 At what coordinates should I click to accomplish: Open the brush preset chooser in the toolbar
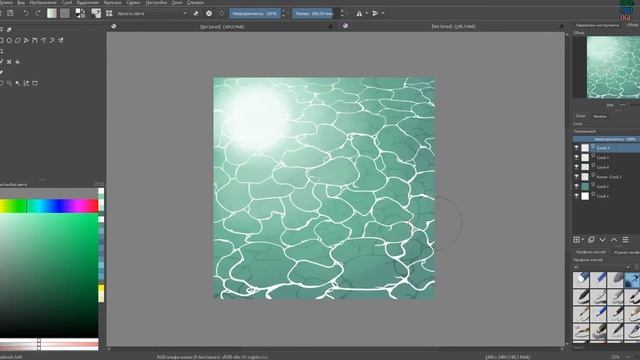pyautogui.click(x=96, y=13)
